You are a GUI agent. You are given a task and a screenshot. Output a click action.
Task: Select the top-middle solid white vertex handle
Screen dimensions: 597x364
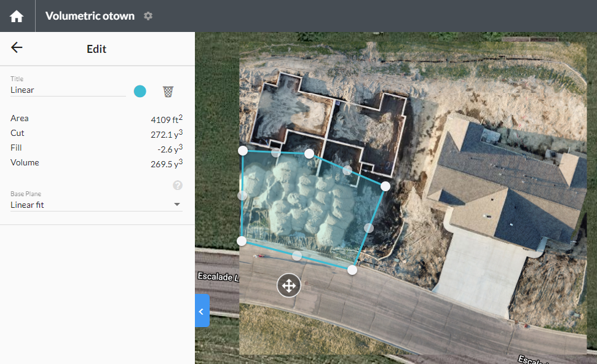point(309,154)
